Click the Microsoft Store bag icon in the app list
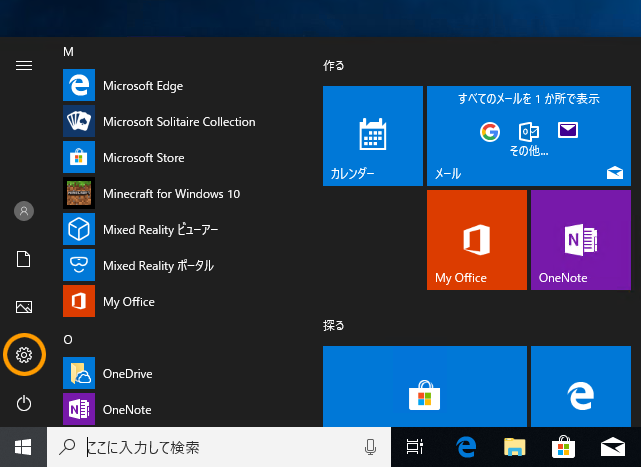Image resolution: width=641 pixels, height=467 pixels. (79, 157)
